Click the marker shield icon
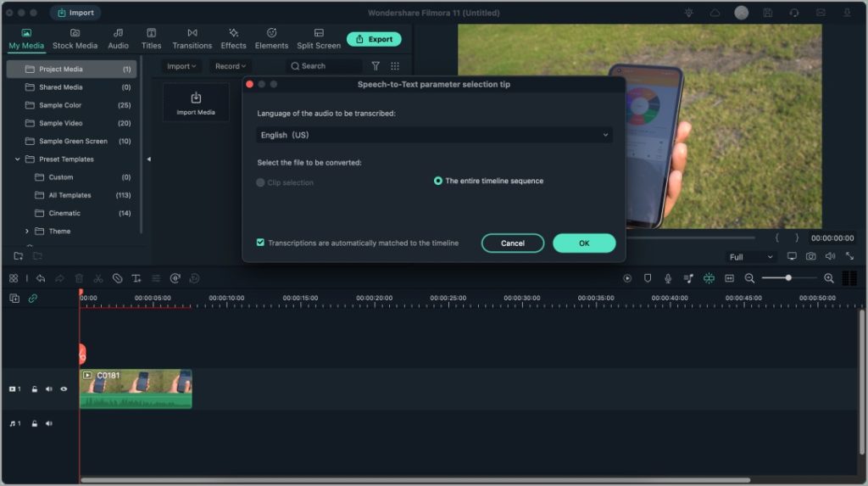Screen dimensions: 868x486 (x=647, y=278)
